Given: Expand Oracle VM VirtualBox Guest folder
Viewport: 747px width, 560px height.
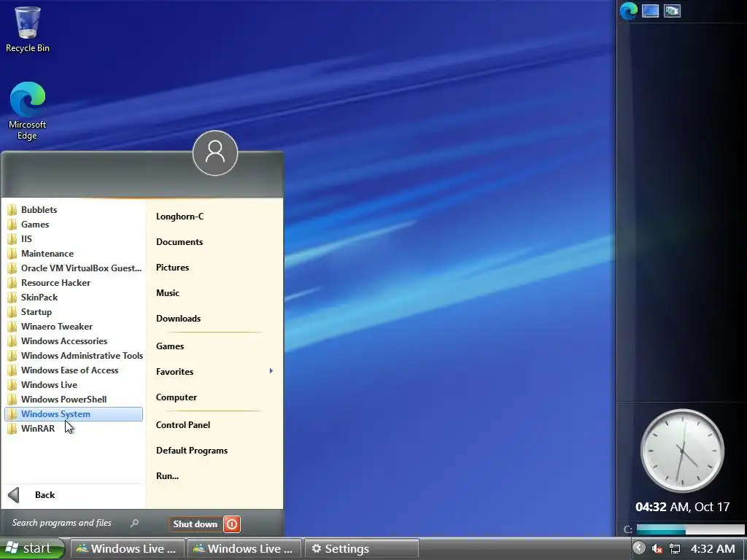Looking at the screenshot, I should click(74, 268).
